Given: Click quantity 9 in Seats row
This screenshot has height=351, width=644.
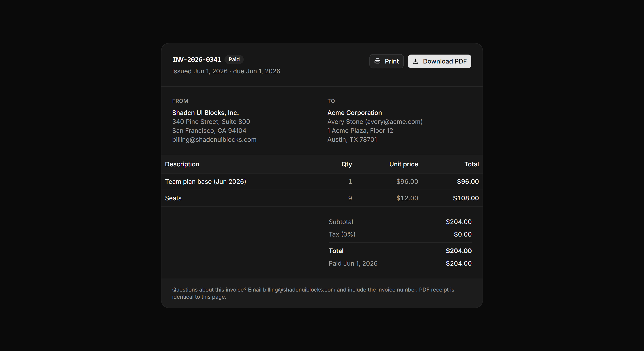Looking at the screenshot, I should tap(350, 198).
